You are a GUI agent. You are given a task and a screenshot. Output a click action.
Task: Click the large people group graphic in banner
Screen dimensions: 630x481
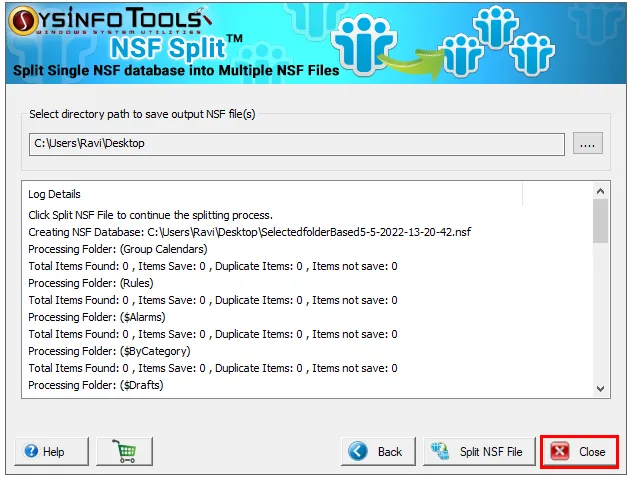pos(364,44)
